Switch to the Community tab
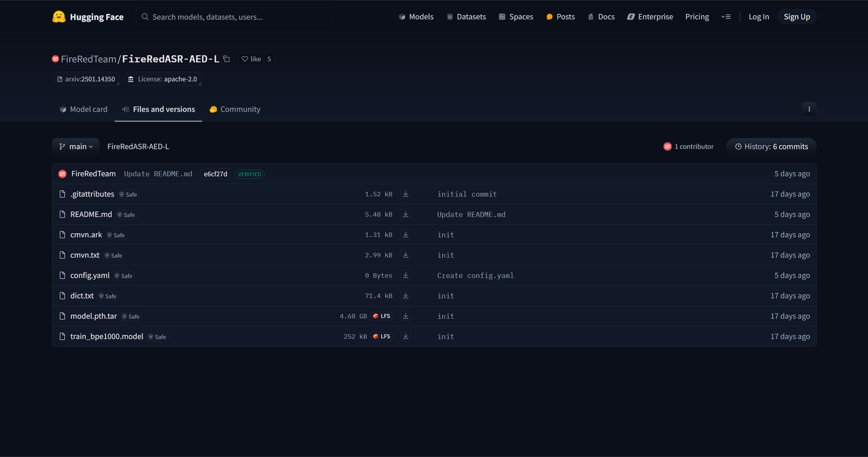868x457 pixels. 235,109
